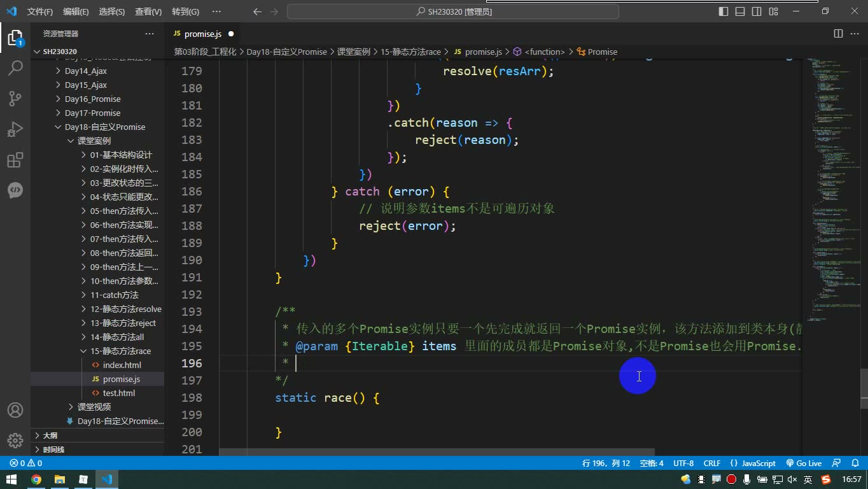This screenshot has width=868, height=489.
Task: Click the Explorer panel more actions ellipsis
Action: pos(150,34)
